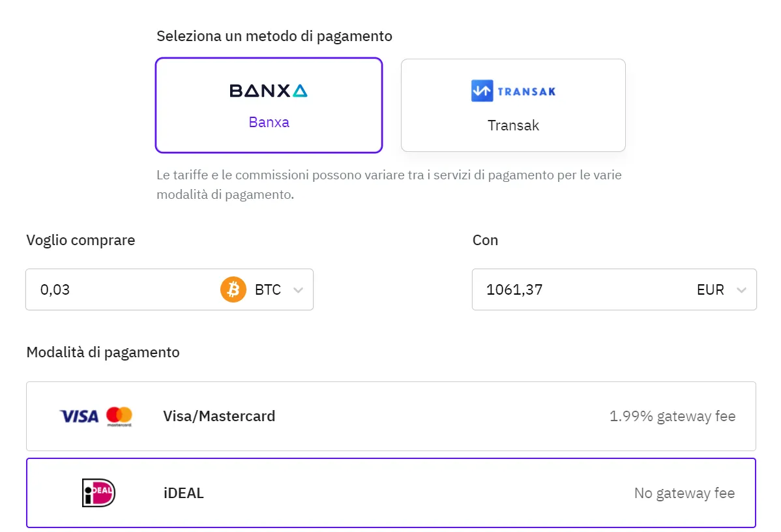Click the blue VISA logo

click(x=79, y=417)
